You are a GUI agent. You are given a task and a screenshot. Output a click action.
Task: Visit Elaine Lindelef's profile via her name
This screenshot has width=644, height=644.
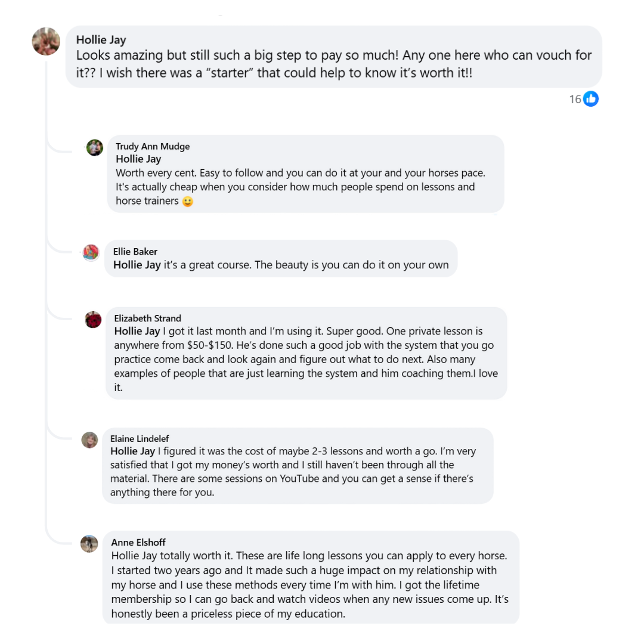[x=140, y=439]
